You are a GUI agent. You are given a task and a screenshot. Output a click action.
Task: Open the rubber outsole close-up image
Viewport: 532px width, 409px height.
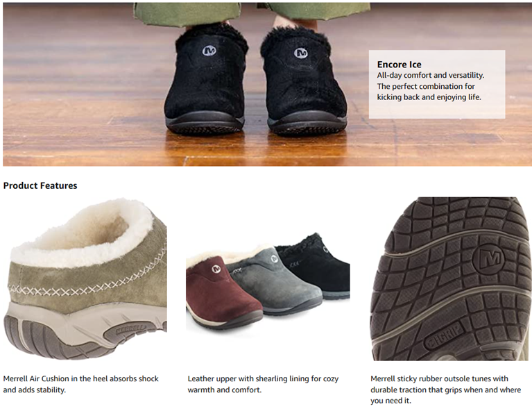point(450,278)
